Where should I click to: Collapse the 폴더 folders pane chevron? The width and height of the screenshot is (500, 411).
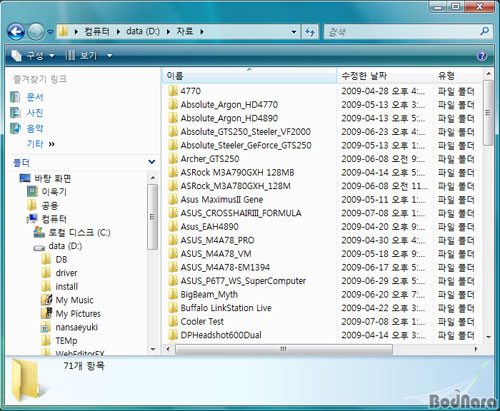(x=152, y=162)
